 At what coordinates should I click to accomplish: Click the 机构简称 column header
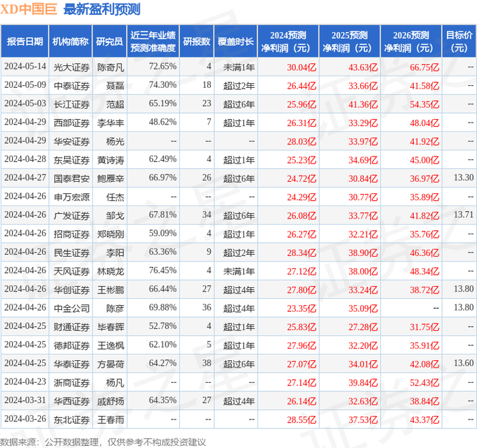point(71,42)
